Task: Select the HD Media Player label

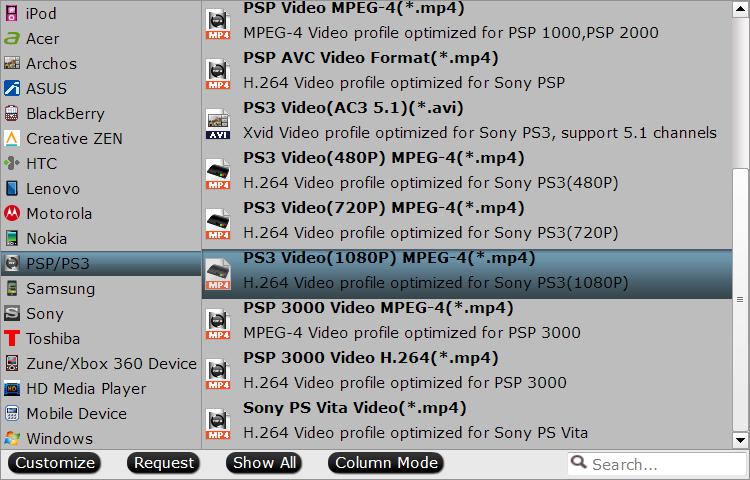Action: pos(86,389)
